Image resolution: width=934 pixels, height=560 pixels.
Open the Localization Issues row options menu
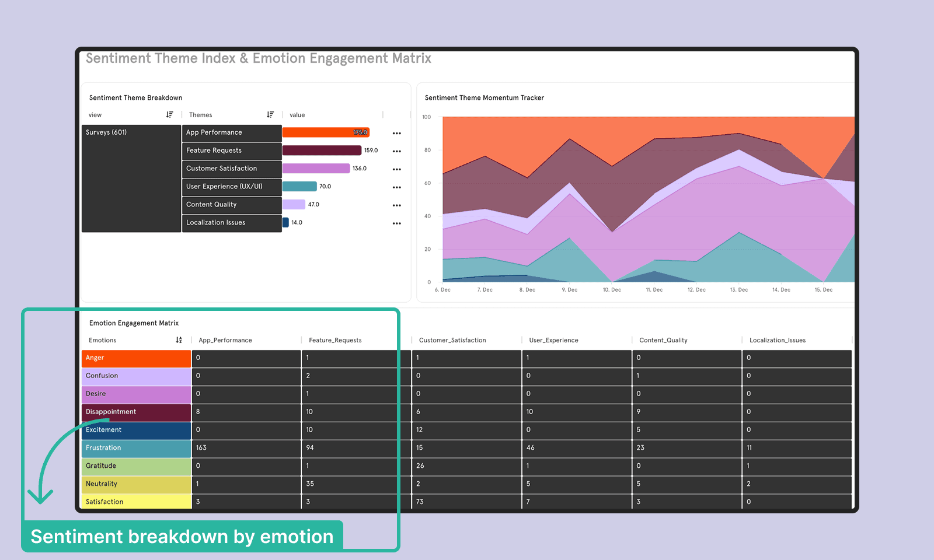point(397,223)
